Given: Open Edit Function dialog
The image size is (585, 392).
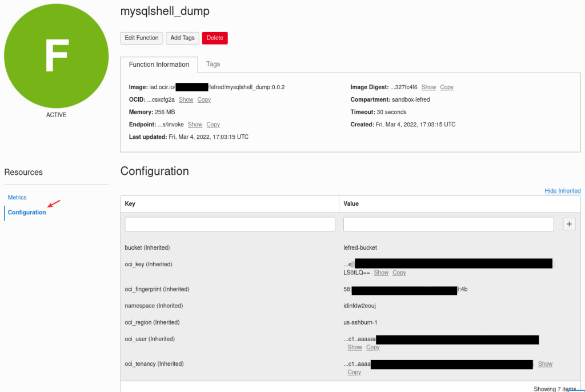Looking at the screenshot, I should [142, 38].
